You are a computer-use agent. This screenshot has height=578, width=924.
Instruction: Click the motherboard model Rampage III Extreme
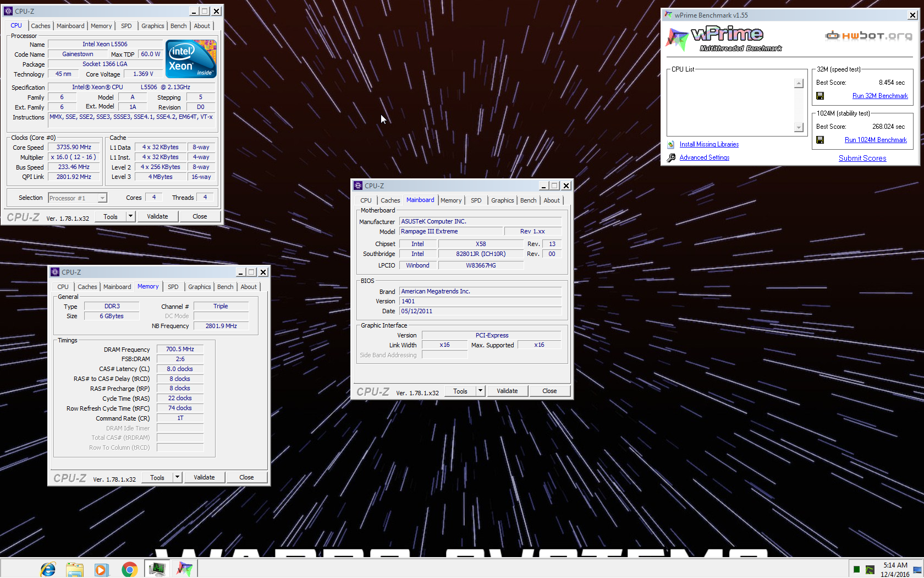[x=451, y=231]
